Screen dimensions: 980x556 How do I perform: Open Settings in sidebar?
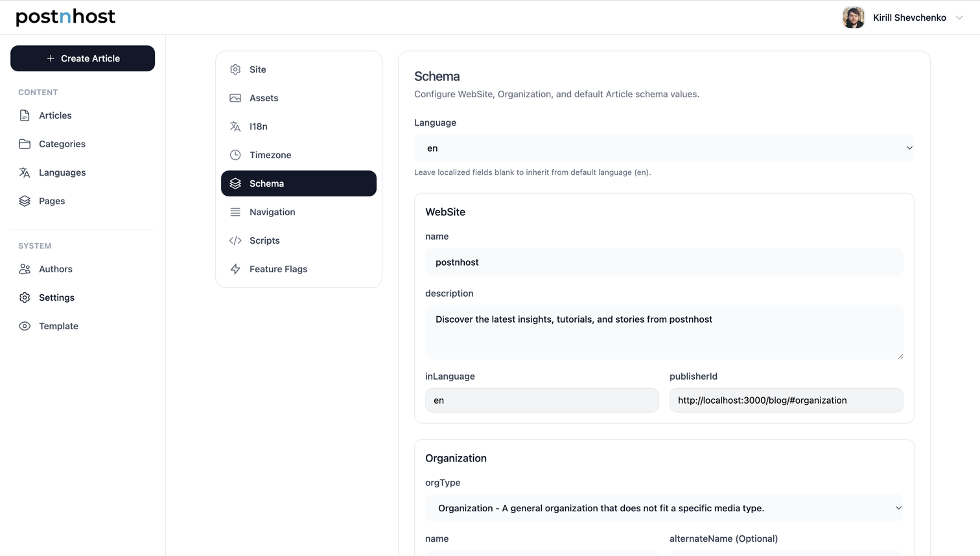(83, 297)
